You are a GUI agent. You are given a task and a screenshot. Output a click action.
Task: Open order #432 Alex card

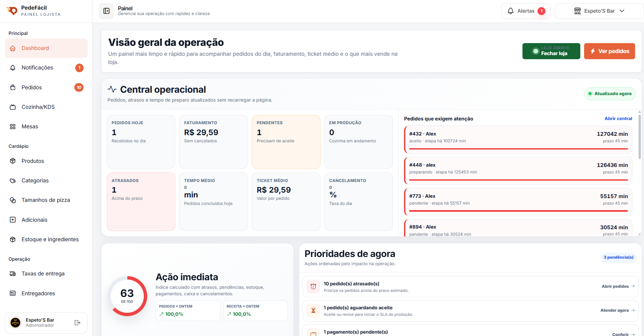[x=518, y=140]
